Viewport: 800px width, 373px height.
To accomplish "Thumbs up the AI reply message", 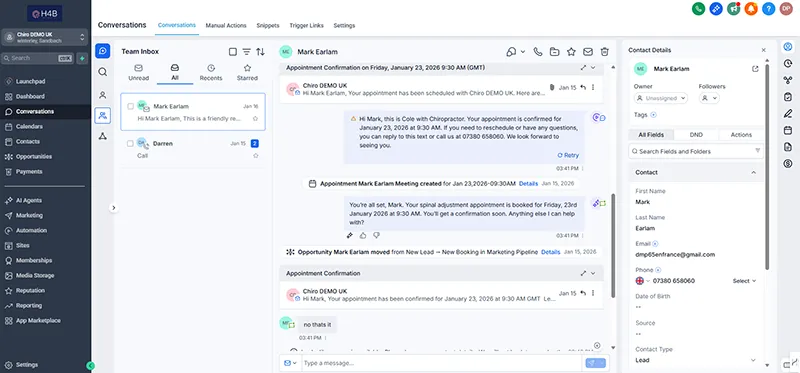I will (363, 235).
